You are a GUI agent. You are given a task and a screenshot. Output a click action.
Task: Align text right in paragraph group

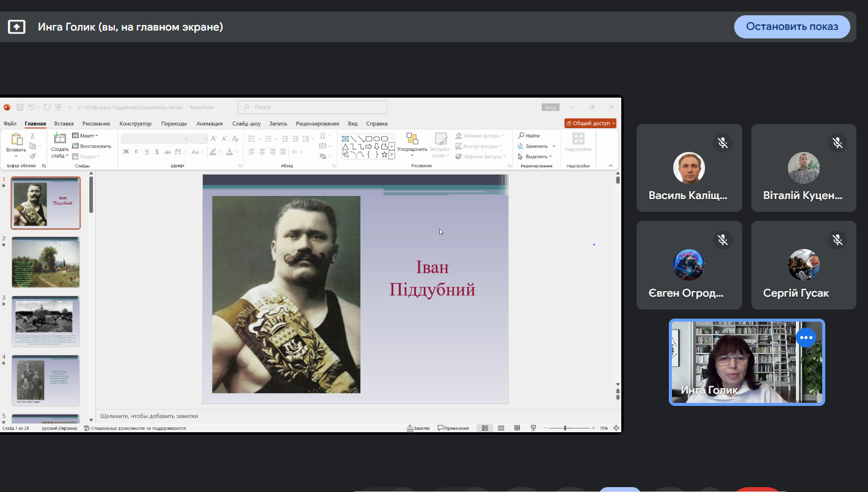point(272,151)
